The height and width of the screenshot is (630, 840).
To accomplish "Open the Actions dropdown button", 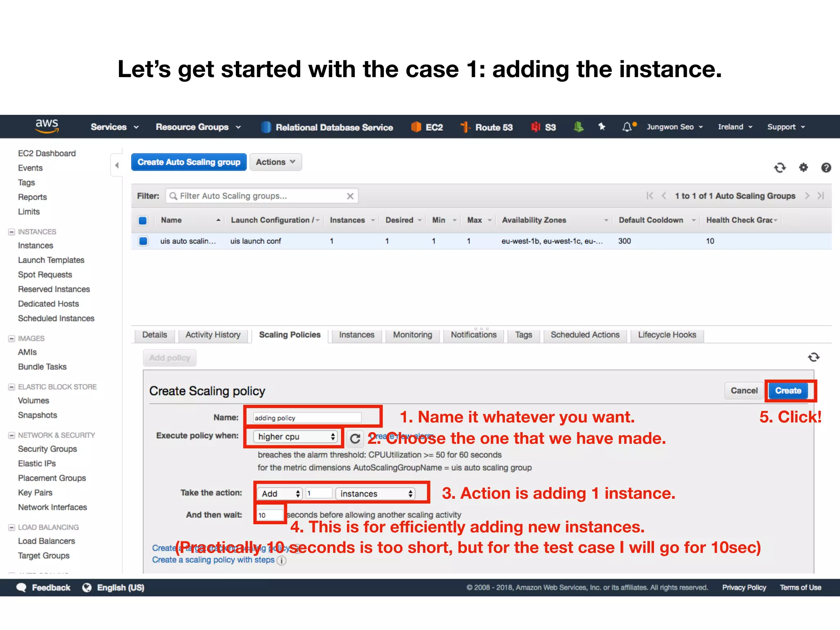I will pos(276,162).
